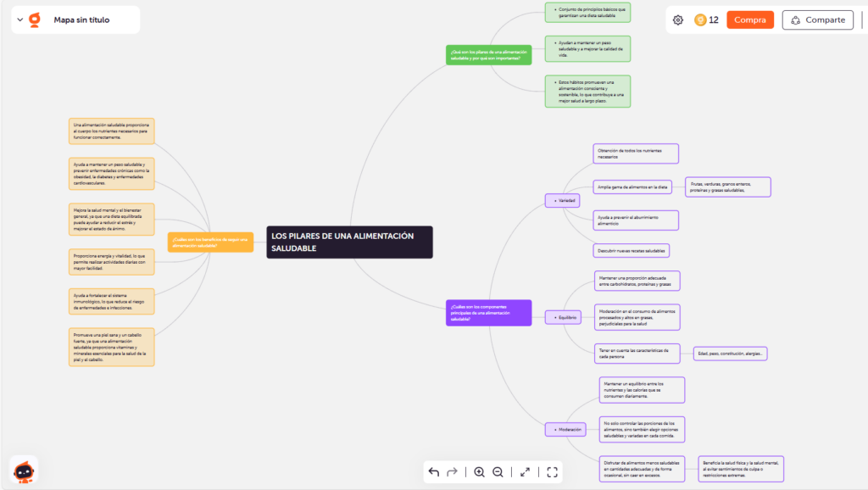Image resolution: width=868 pixels, height=490 pixels.
Task: Select the 'Variedad' branch node
Action: pos(565,201)
